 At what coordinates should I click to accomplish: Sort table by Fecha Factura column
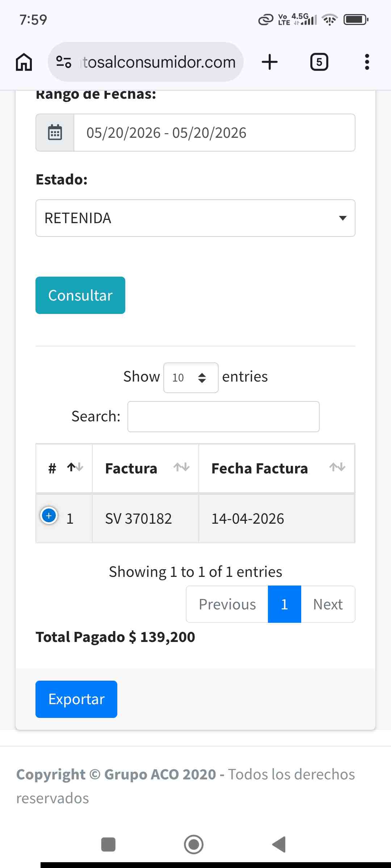(277, 468)
